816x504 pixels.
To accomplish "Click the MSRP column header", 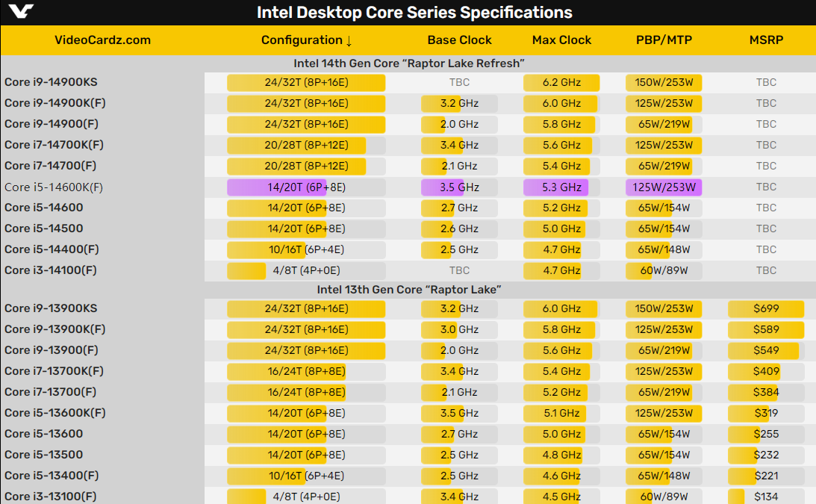I will (766, 40).
